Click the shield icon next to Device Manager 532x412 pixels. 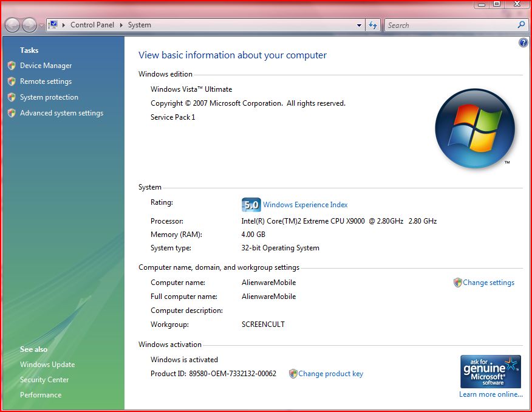click(12, 66)
